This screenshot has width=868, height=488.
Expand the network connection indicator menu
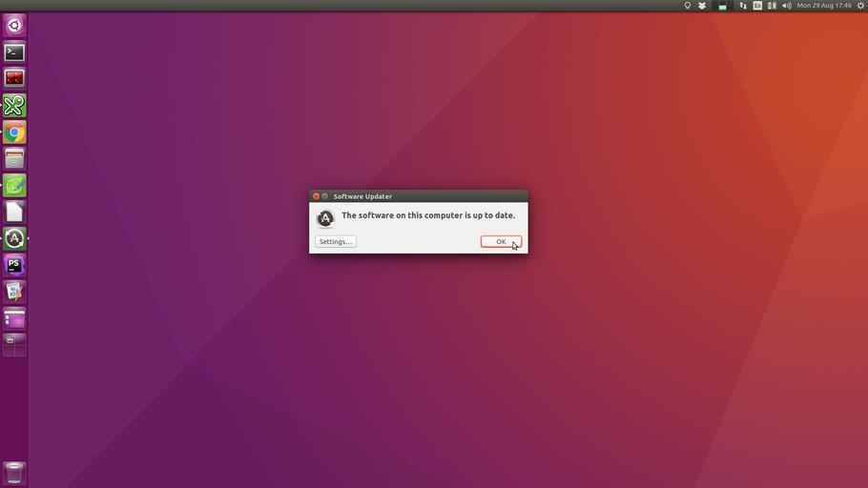coord(743,6)
